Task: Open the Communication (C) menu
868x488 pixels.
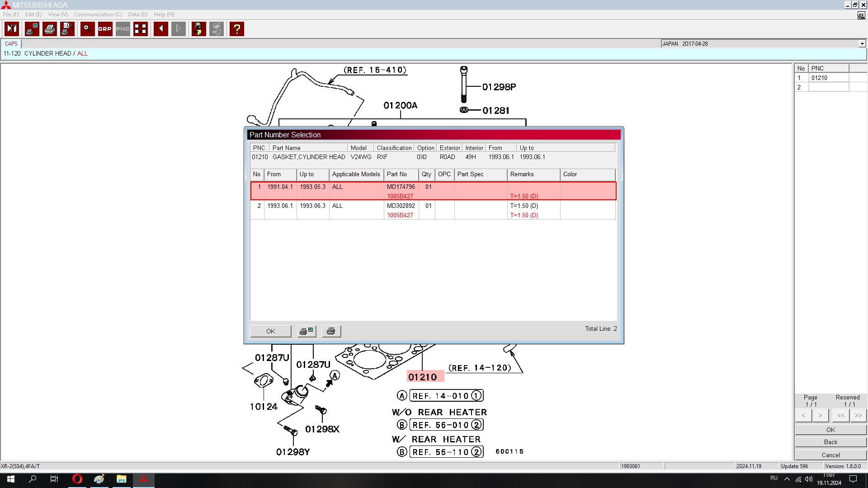Action: pyautogui.click(x=98, y=14)
